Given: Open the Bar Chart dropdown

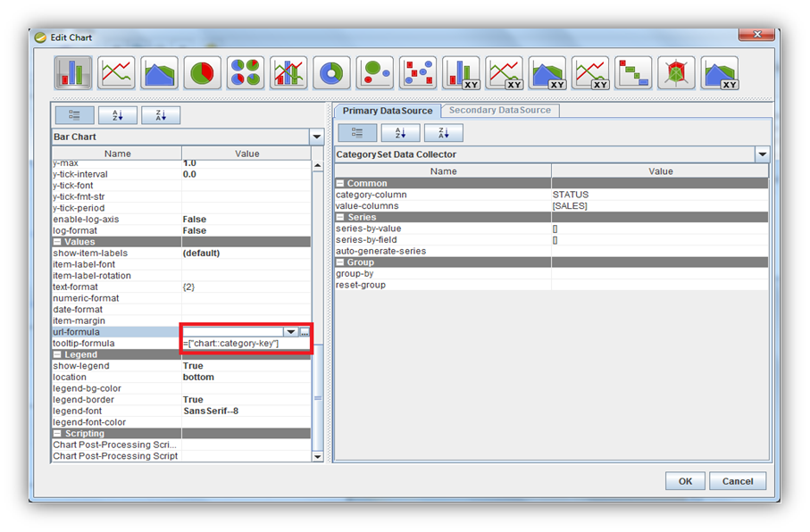Looking at the screenshot, I should pos(316,137).
